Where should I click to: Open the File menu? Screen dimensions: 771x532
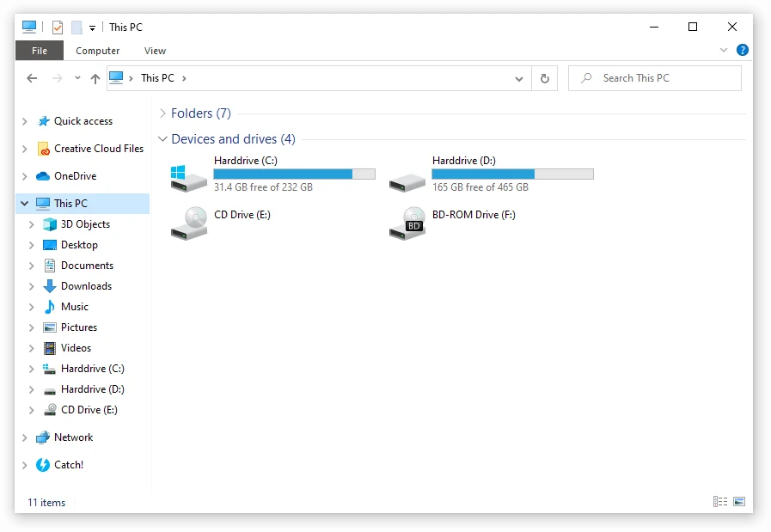pyautogui.click(x=40, y=51)
